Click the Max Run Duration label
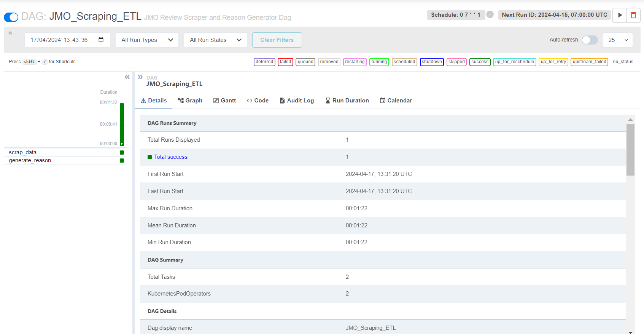Viewport: 644px width, 334px height. 170,208
